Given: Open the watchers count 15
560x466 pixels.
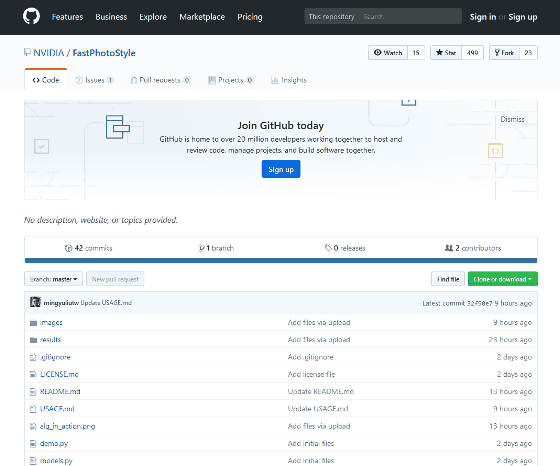Looking at the screenshot, I should (x=416, y=52).
